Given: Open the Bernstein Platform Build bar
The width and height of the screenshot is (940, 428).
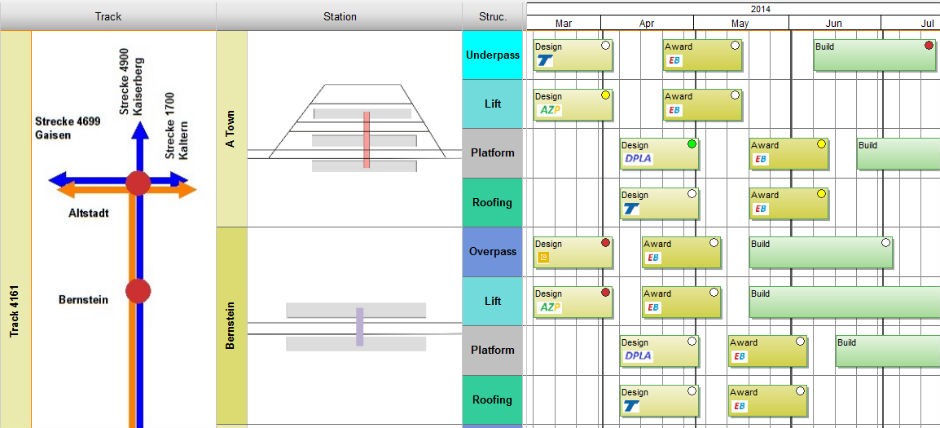Looking at the screenshot, I should [888, 351].
